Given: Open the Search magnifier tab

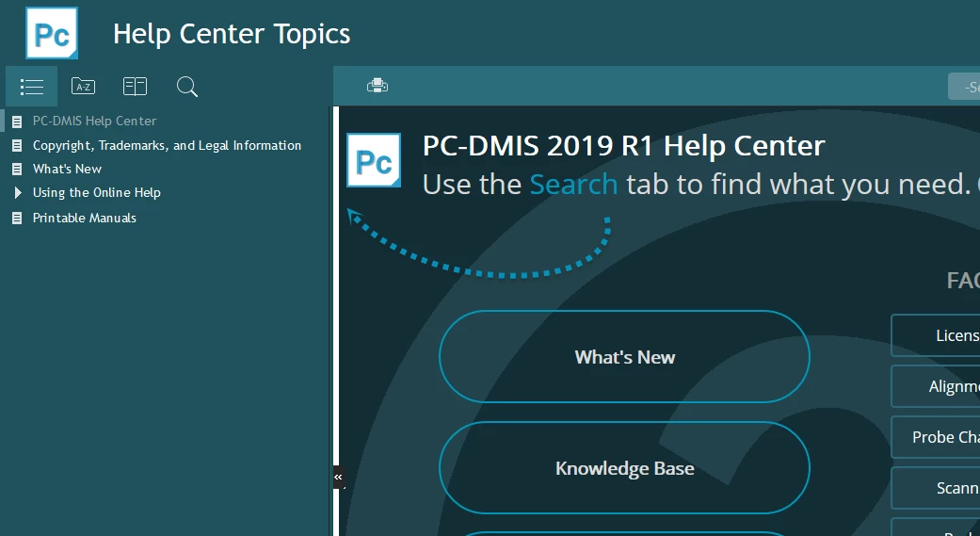Looking at the screenshot, I should coord(187,87).
